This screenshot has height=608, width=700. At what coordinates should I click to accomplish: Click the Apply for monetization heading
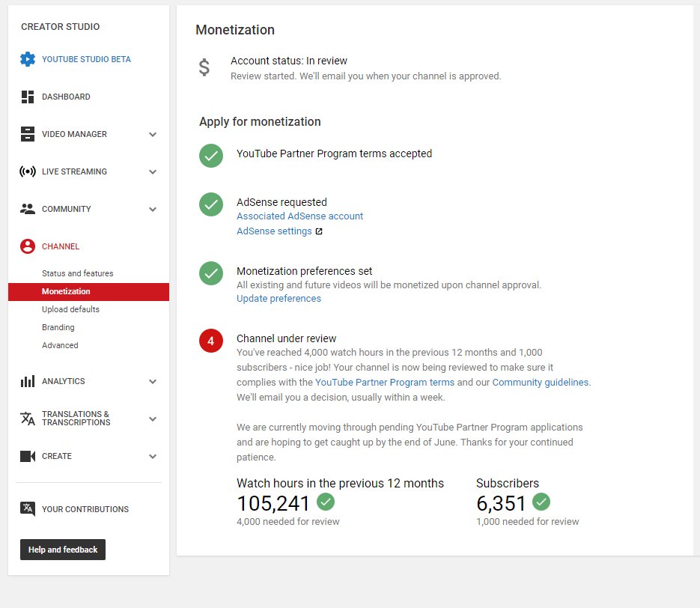[260, 122]
